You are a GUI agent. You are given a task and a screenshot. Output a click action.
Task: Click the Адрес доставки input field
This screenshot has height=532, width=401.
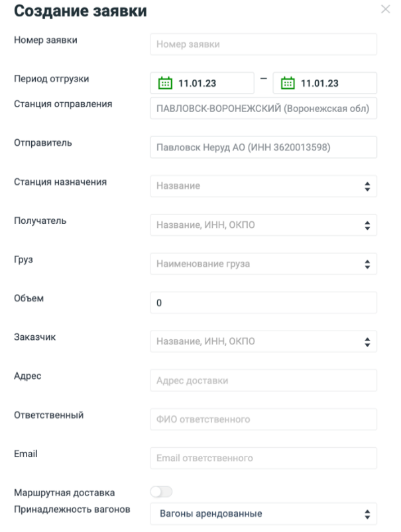point(263,380)
